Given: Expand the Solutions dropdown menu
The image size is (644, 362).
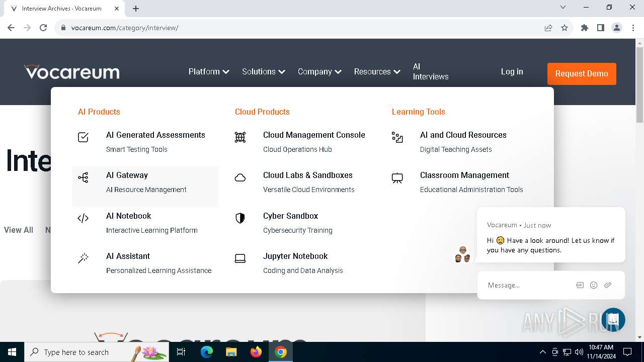Looking at the screenshot, I should tap(264, 71).
